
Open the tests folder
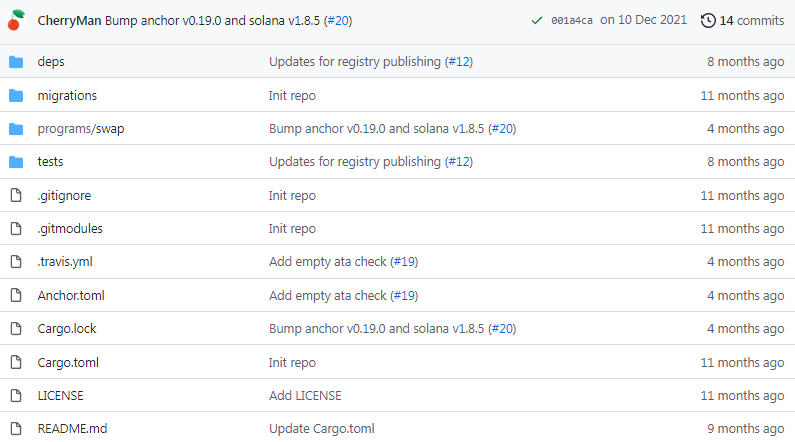[50, 162]
